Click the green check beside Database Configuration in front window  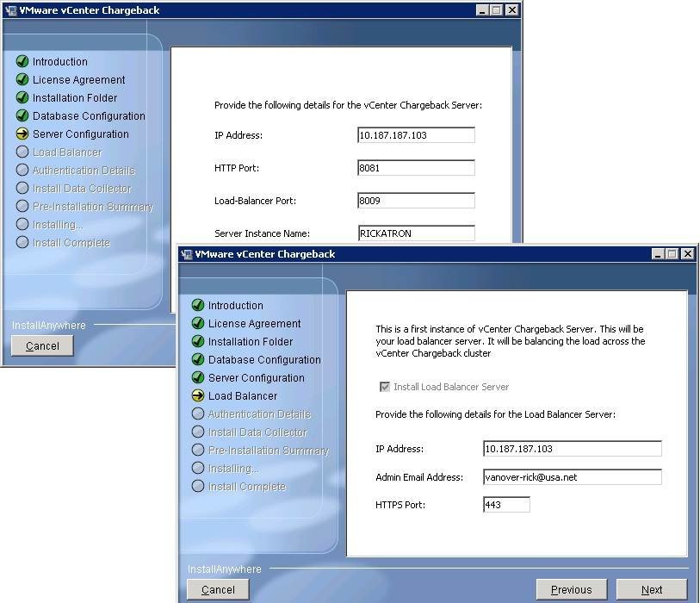click(198, 360)
